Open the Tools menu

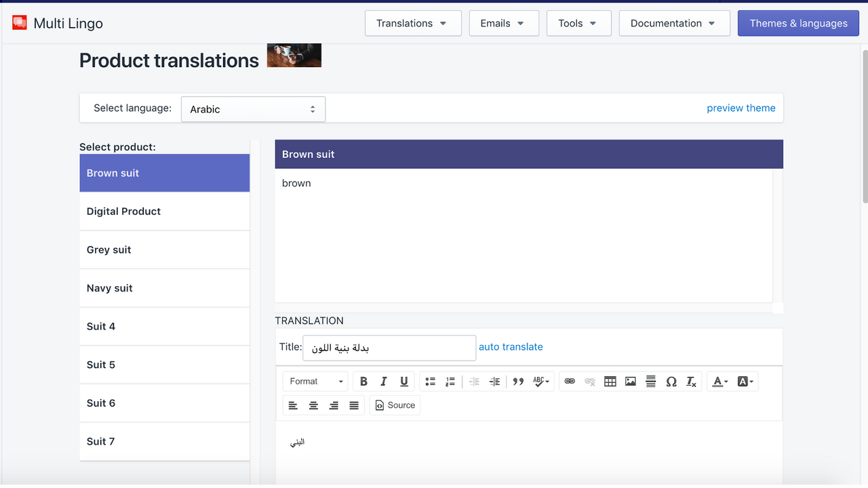coord(579,23)
